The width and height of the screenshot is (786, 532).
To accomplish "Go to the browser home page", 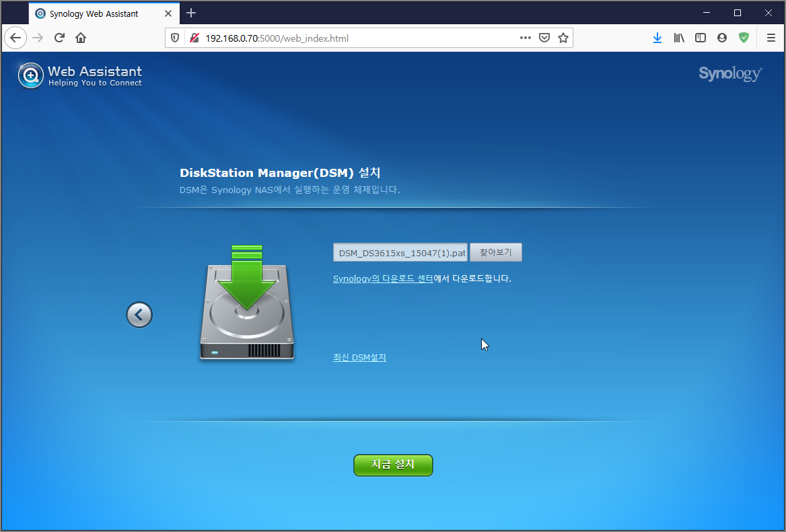I will 81,38.
